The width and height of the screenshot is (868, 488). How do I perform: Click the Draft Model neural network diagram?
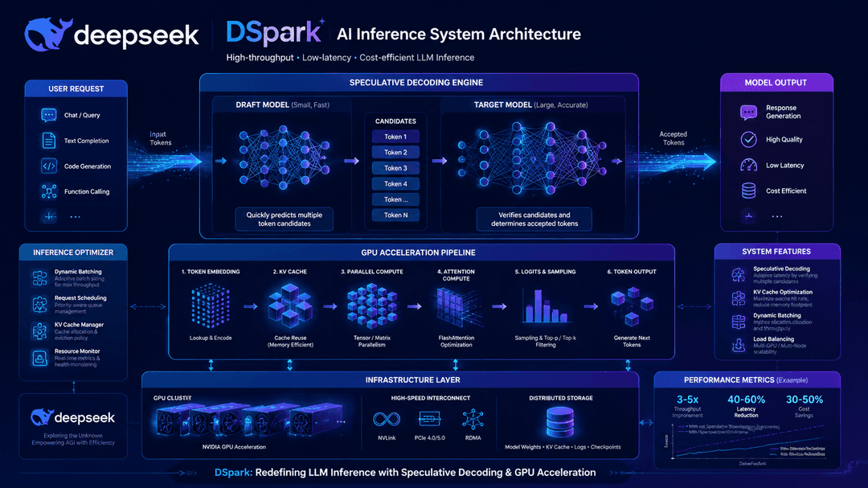(x=284, y=158)
